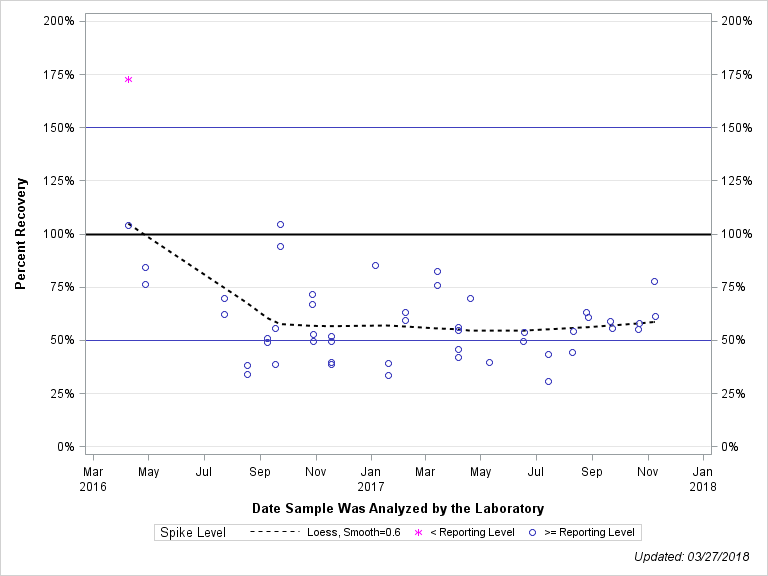Click the 'Loess, Smooth=0.6' legend label

[x=354, y=532]
